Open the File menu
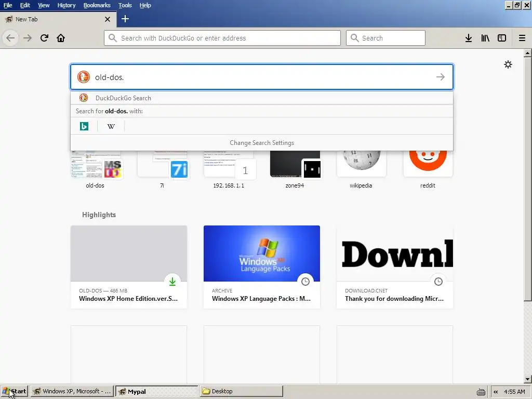Screen dimensions: 532x399 8,5
